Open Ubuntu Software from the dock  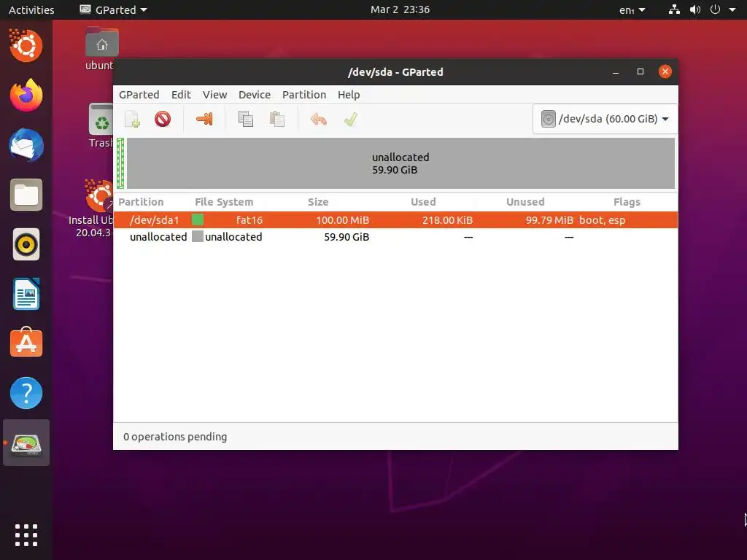26,343
